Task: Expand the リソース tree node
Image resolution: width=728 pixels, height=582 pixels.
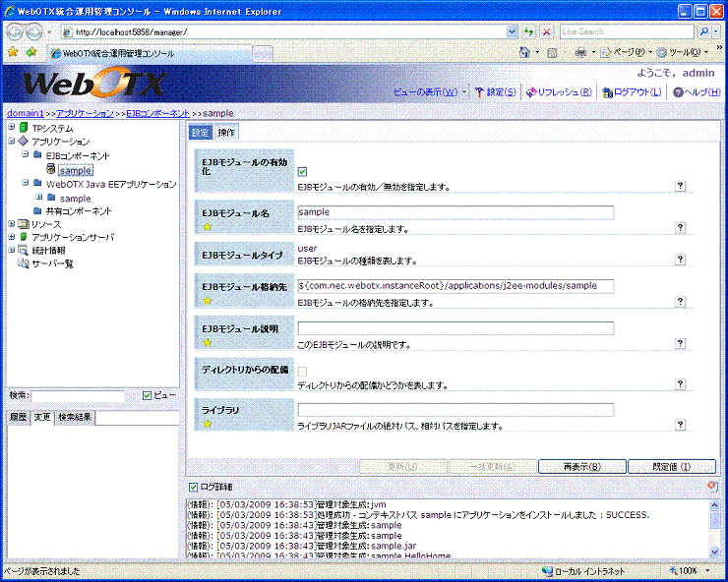Action: pyautogui.click(x=11, y=224)
